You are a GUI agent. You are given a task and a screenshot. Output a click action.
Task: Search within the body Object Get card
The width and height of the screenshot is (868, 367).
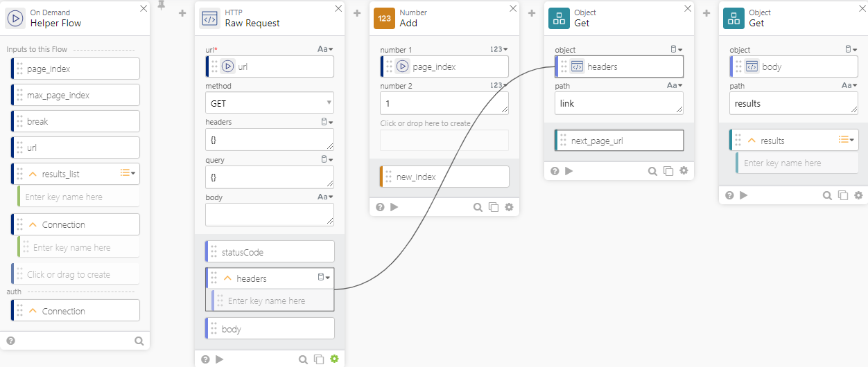(828, 195)
